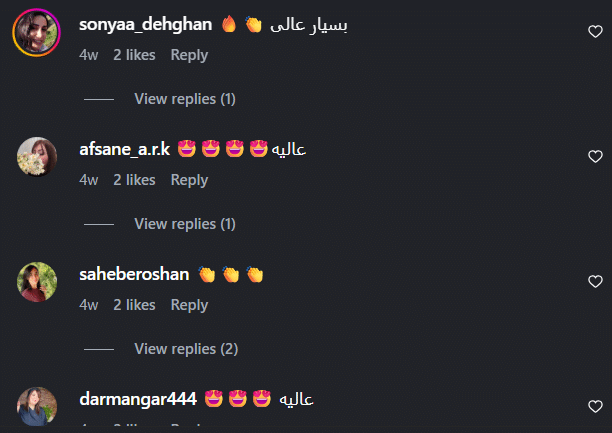This screenshot has height=433, width=612.
Task: Expand View replies (2) under saheberoshan
Action: pyautogui.click(x=186, y=349)
